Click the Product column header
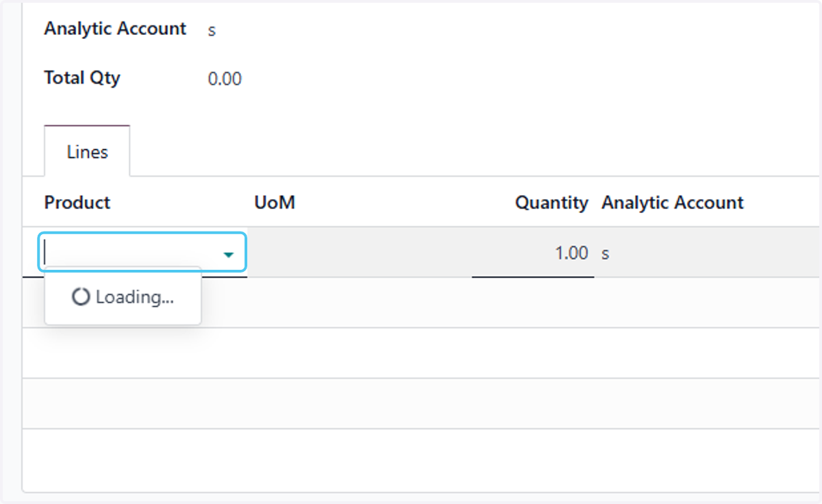 [x=77, y=203]
